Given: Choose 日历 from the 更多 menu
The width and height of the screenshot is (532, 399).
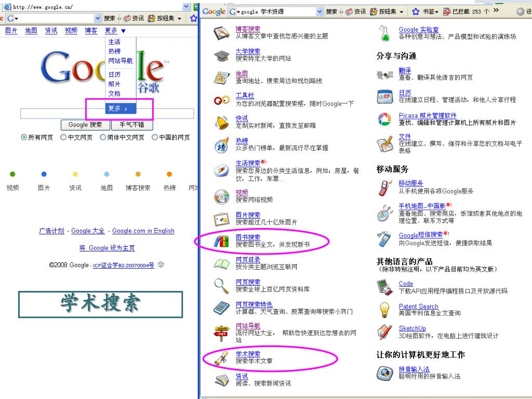Looking at the screenshot, I should click(x=114, y=74).
